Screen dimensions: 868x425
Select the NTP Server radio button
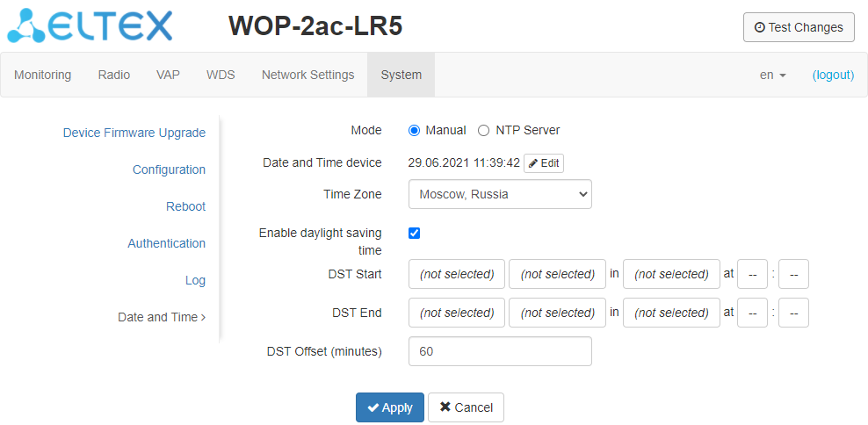(x=484, y=130)
